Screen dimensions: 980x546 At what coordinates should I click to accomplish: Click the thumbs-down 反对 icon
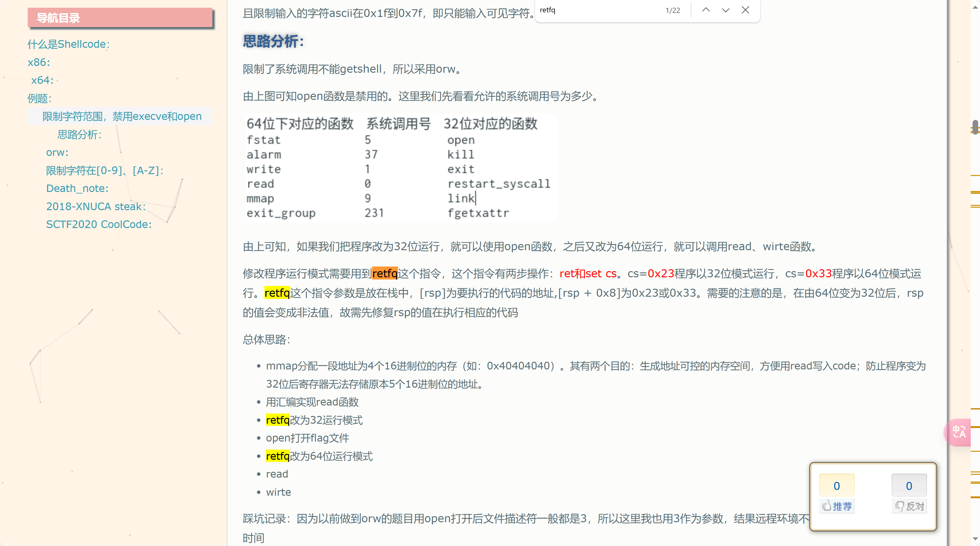pyautogui.click(x=909, y=506)
